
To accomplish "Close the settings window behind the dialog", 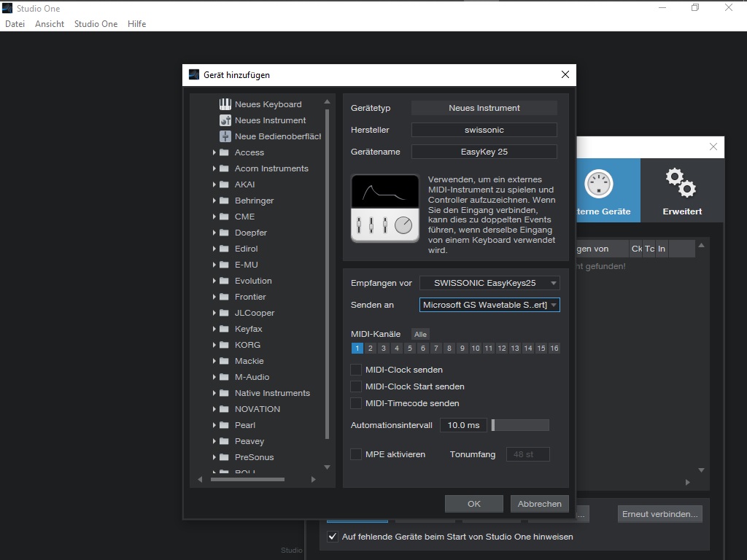I will click(x=713, y=147).
